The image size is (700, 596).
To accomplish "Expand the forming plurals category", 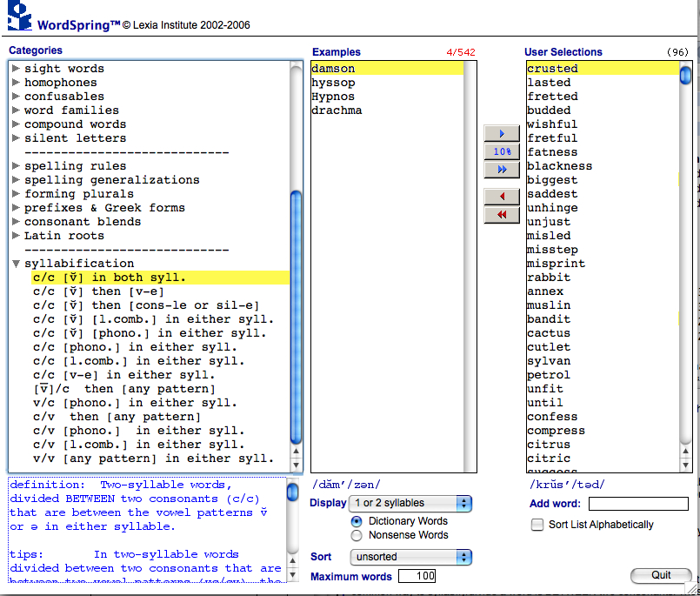I will 16,193.
